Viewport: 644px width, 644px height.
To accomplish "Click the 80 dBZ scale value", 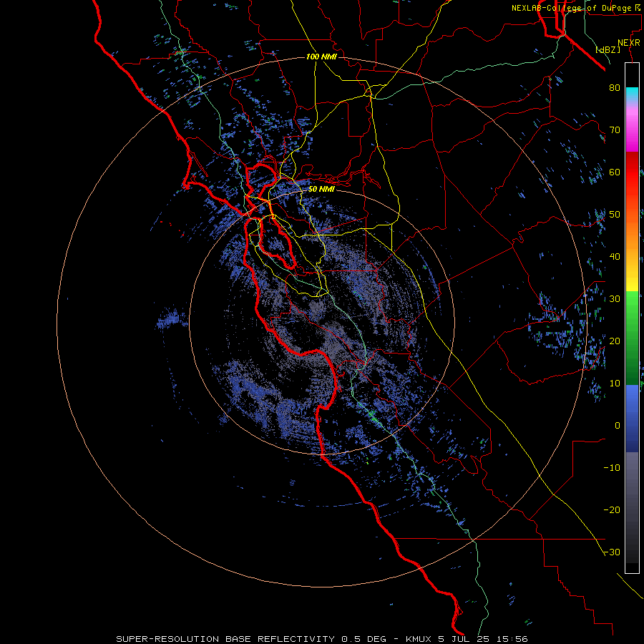I will [615, 87].
